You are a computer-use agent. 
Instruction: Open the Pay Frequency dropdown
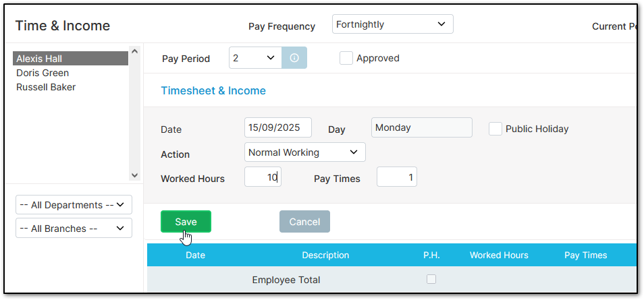click(x=393, y=24)
